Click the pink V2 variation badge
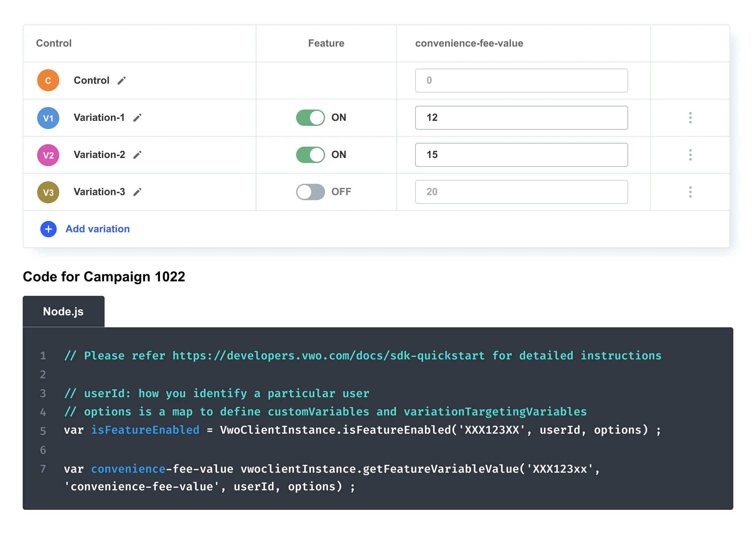This screenshot has width=756, height=535. 48,155
